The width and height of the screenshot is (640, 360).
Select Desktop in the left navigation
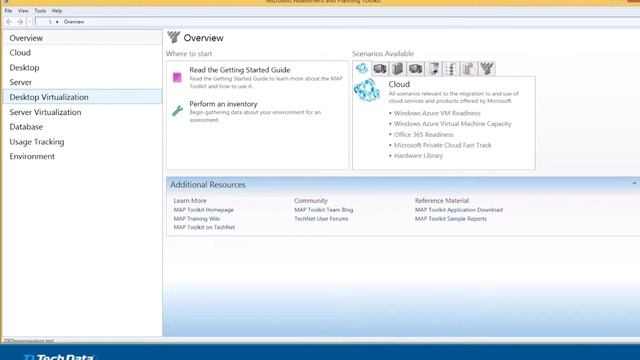[82, 67]
